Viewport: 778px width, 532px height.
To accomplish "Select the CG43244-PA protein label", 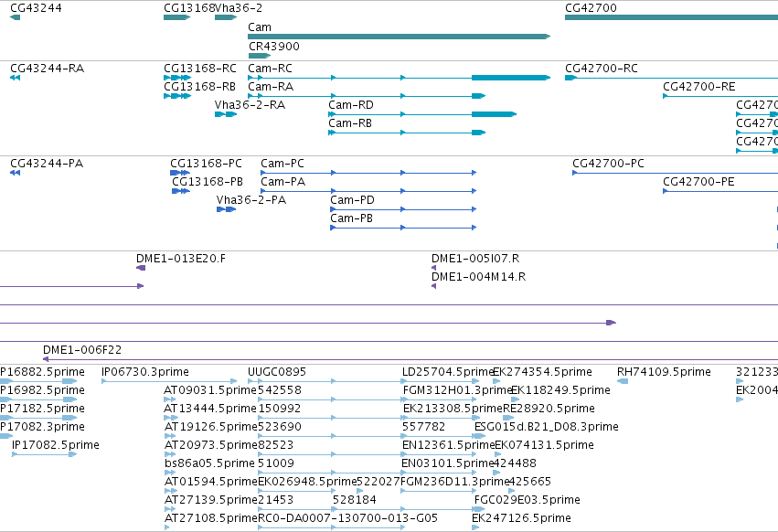I will 47,164.
